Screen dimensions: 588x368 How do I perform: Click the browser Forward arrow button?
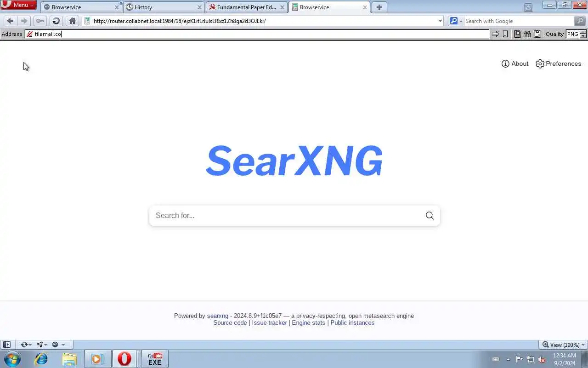coord(24,21)
